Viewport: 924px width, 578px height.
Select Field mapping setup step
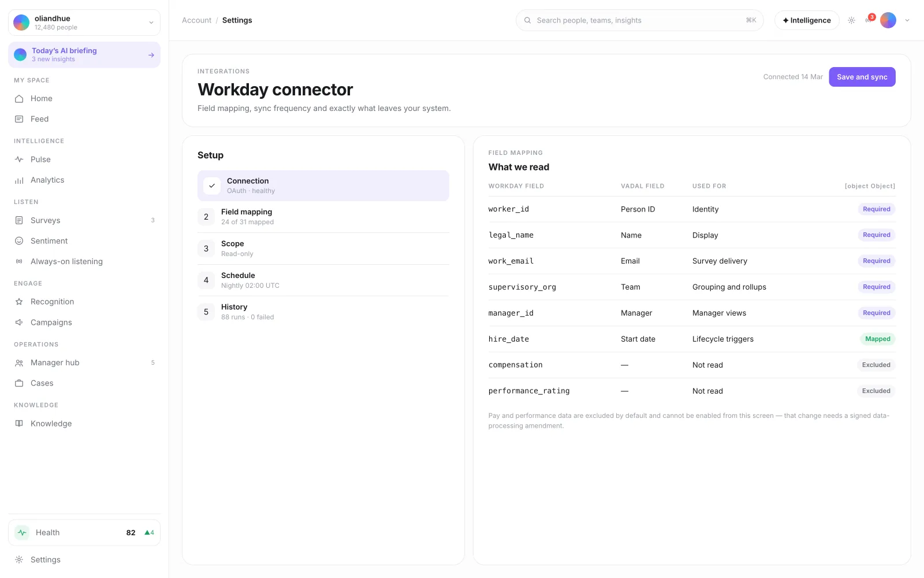pyautogui.click(x=323, y=217)
